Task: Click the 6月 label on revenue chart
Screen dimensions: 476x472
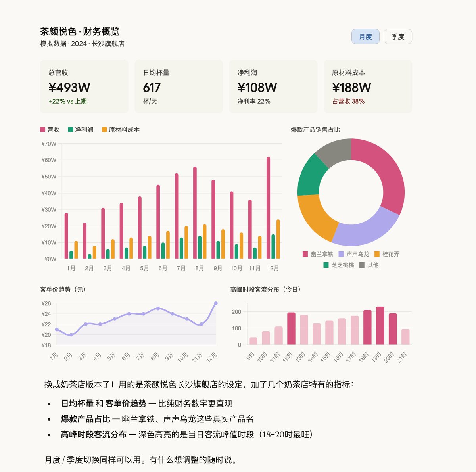Action: (x=163, y=268)
